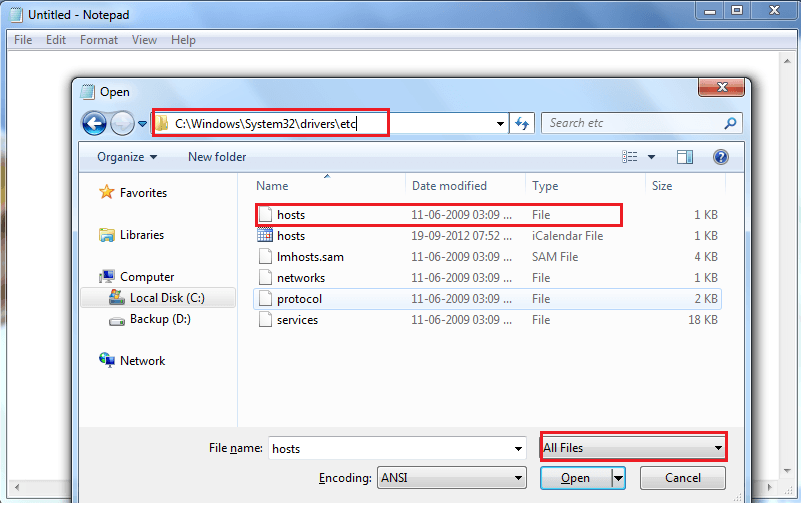The height and width of the screenshot is (505, 801).
Task: Open Notepad's File menu
Action: (23, 40)
